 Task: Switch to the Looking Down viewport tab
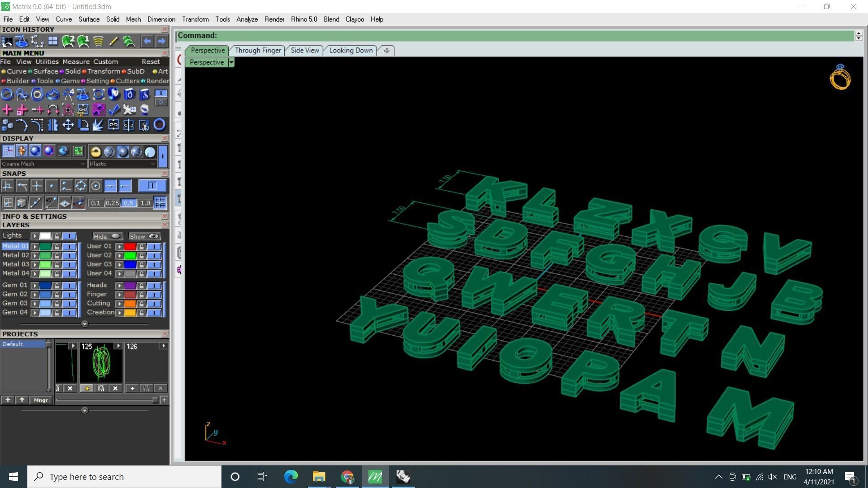click(351, 51)
